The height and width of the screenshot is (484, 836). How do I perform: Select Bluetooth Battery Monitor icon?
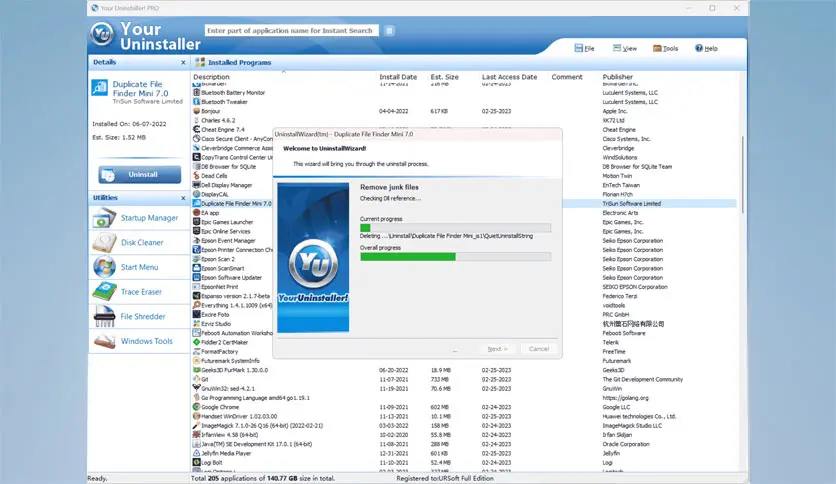click(196, 93)
